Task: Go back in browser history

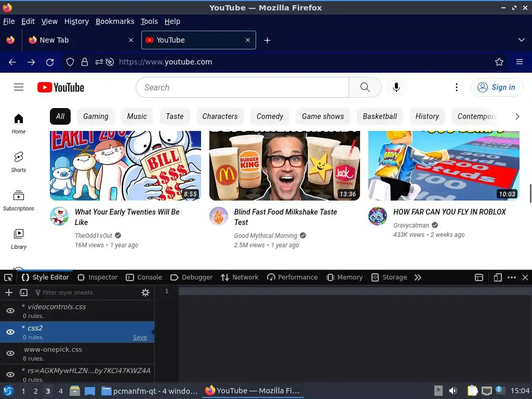Action: pyautogui.click(x=12, y=62)
